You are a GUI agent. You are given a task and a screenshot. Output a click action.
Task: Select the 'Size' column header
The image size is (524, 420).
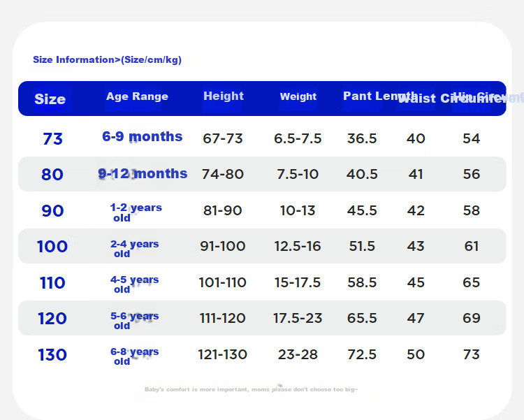pyautogui.click(x=50, y=99)
